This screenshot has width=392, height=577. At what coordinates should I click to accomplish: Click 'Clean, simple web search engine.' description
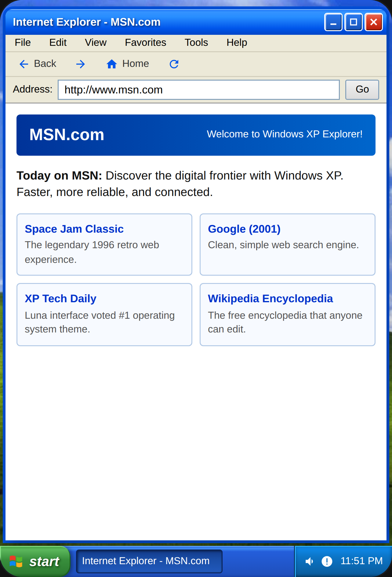point(283,245)
